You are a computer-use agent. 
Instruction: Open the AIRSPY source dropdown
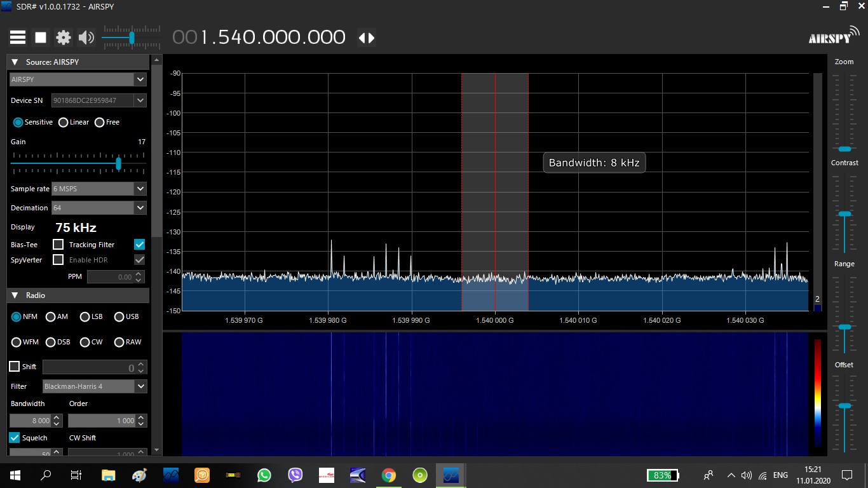[x=78, y=79]
